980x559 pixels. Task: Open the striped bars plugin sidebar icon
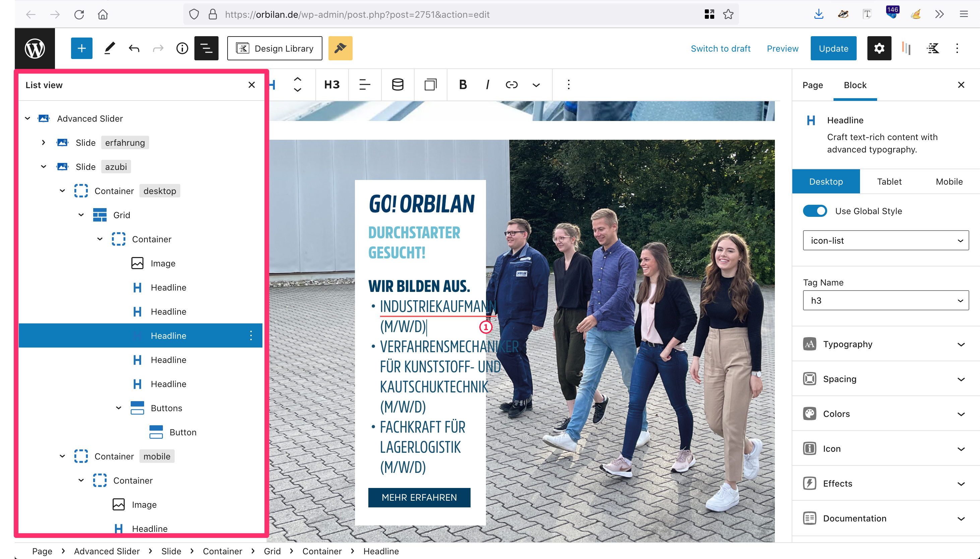tap(906, 48)
